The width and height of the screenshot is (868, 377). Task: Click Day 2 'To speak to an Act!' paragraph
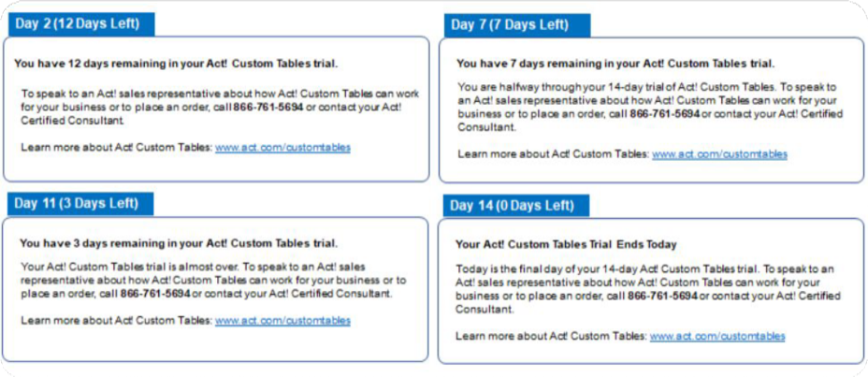[220, 107]
